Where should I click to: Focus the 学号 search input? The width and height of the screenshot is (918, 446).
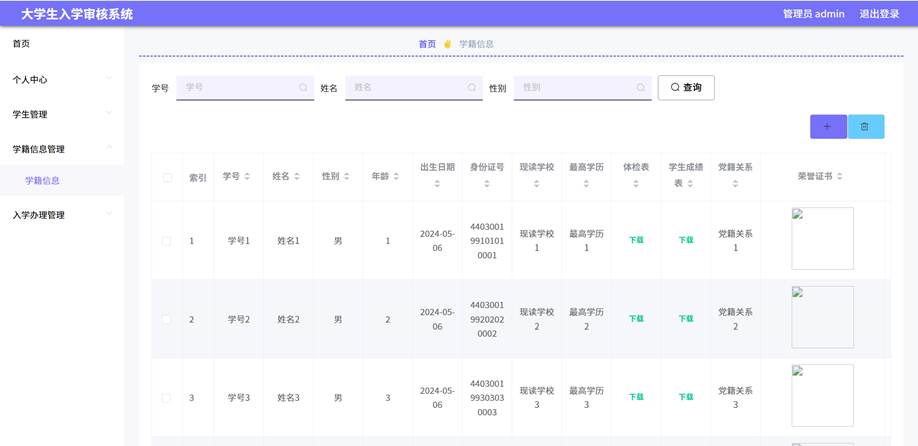(x=245, y=88)
